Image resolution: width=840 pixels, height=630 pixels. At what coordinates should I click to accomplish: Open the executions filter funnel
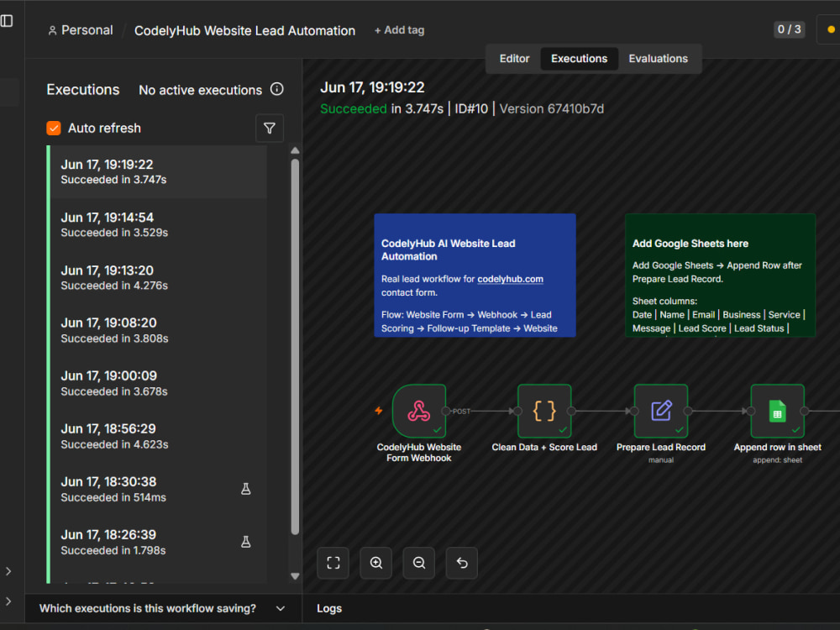270,128
